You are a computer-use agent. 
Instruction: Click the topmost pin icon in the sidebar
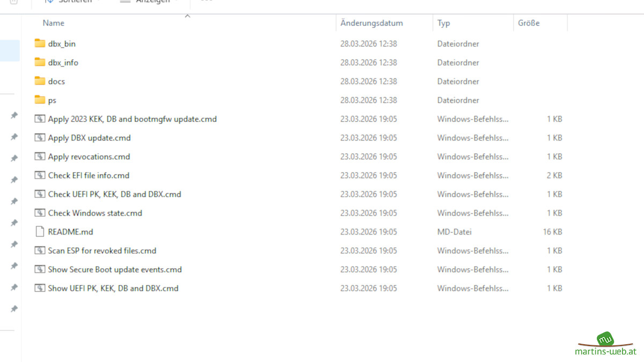pos(14,115)
